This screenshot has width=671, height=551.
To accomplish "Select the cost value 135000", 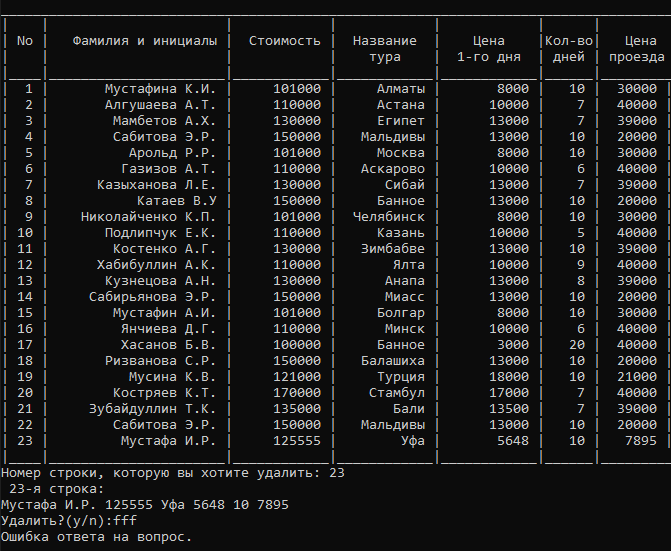I will click(x=297, y=409).
